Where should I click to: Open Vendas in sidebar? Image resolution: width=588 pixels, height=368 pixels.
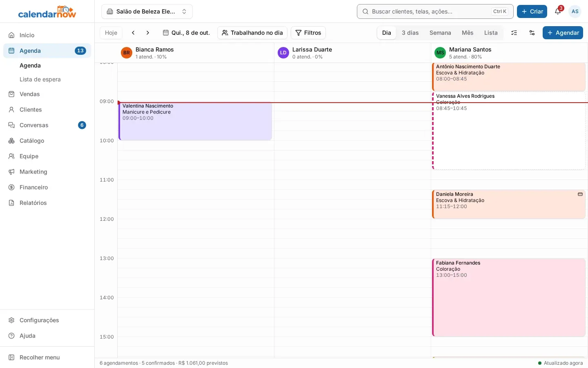(x=47, y=94)
